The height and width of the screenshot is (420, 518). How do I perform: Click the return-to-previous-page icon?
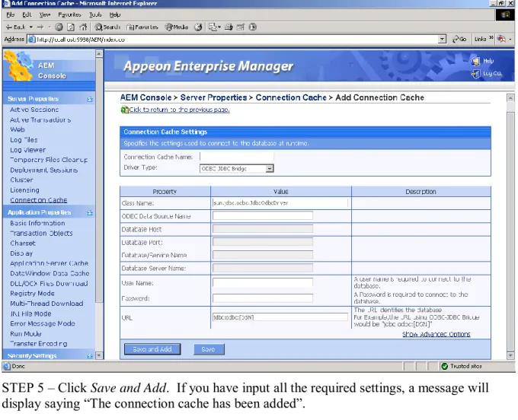[x=124, y=110]
